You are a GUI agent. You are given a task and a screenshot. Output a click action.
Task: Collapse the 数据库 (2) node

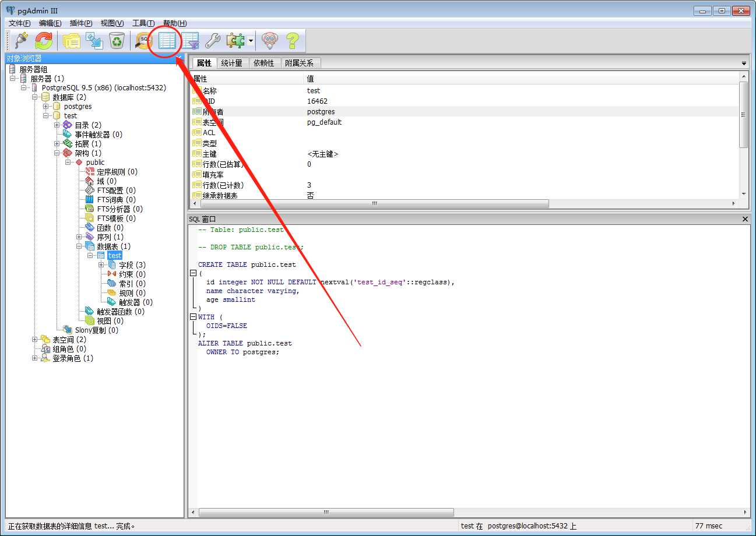pos(35,97)
